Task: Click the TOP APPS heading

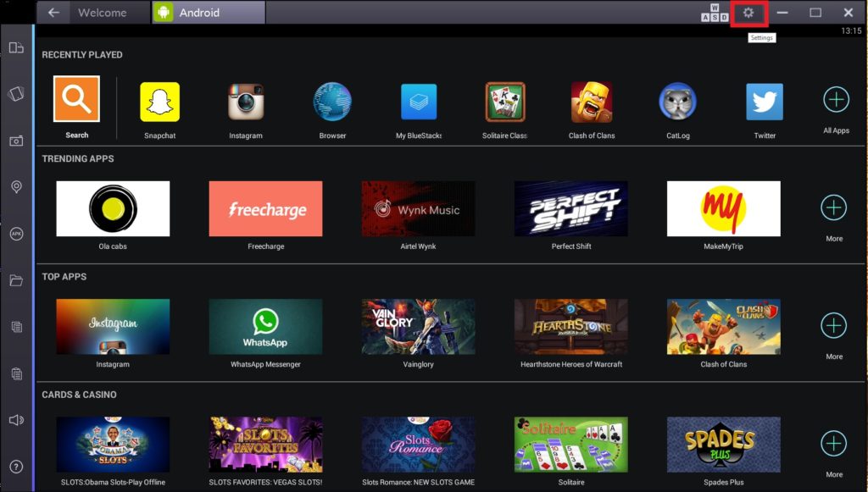Action: pyautogui.click(x=64, y=277)
